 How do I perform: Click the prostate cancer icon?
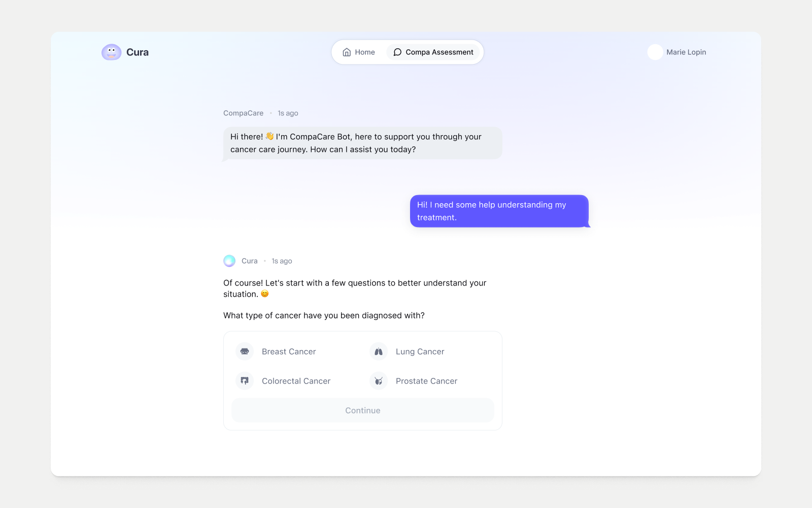tap(379, 381)
